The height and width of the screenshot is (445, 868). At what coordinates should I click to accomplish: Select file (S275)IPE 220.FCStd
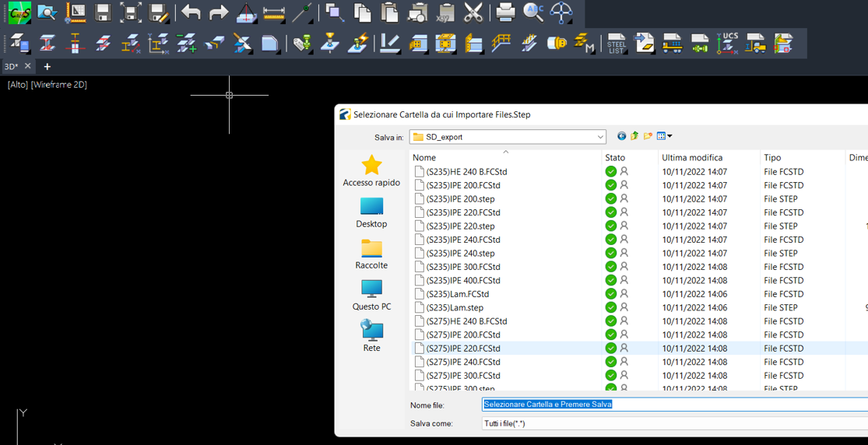(463, 348)
